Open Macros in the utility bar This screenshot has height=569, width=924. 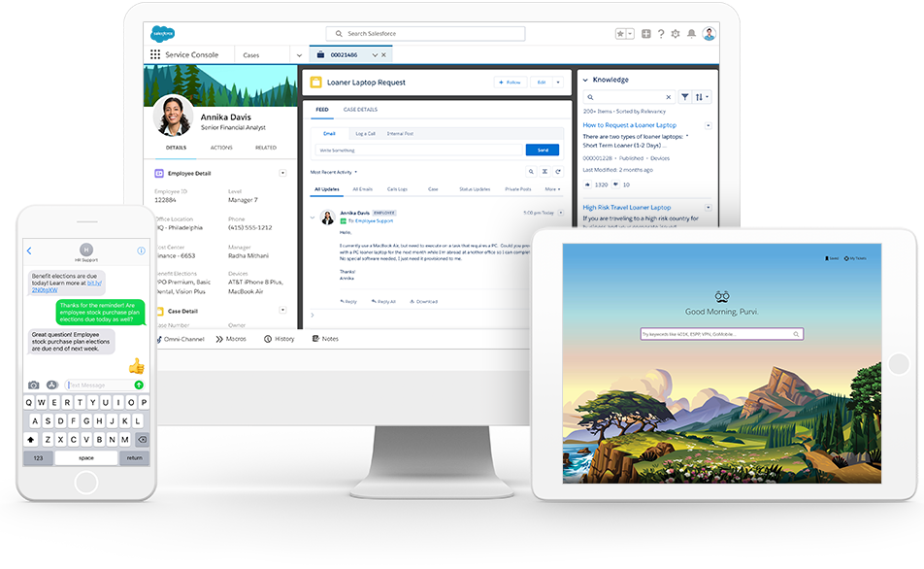coord(235,339)
